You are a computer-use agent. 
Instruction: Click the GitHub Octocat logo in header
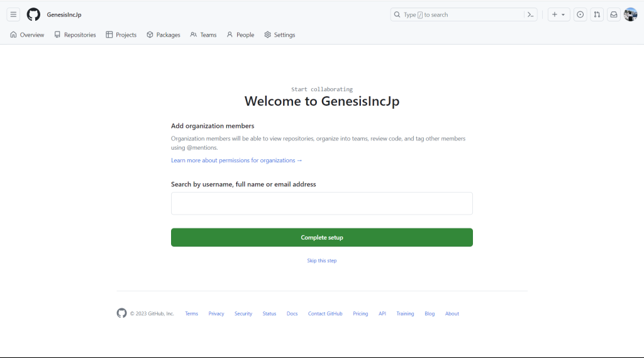(33, 14)
